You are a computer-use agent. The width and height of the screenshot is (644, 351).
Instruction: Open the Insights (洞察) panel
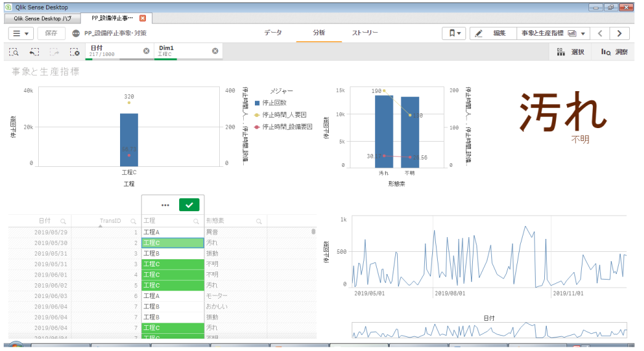click(x=614, y=52)
